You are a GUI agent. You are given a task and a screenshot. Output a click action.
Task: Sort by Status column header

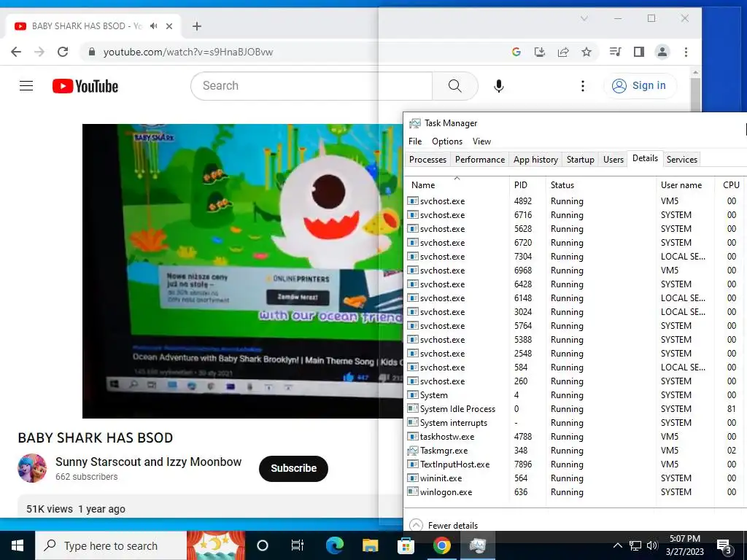pos(600,184)
